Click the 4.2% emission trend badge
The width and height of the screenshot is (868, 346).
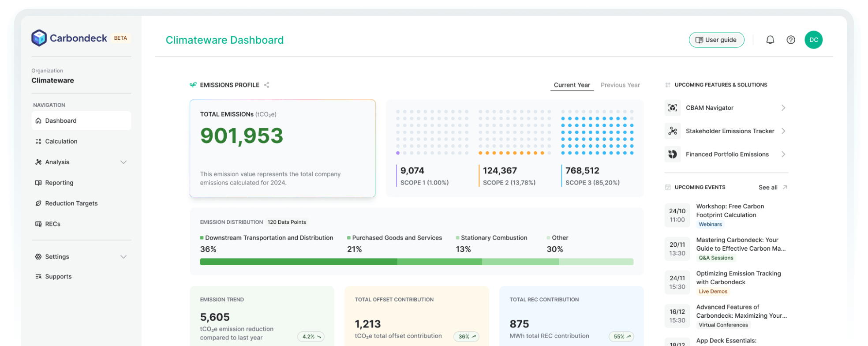click(x=311, y=336)
